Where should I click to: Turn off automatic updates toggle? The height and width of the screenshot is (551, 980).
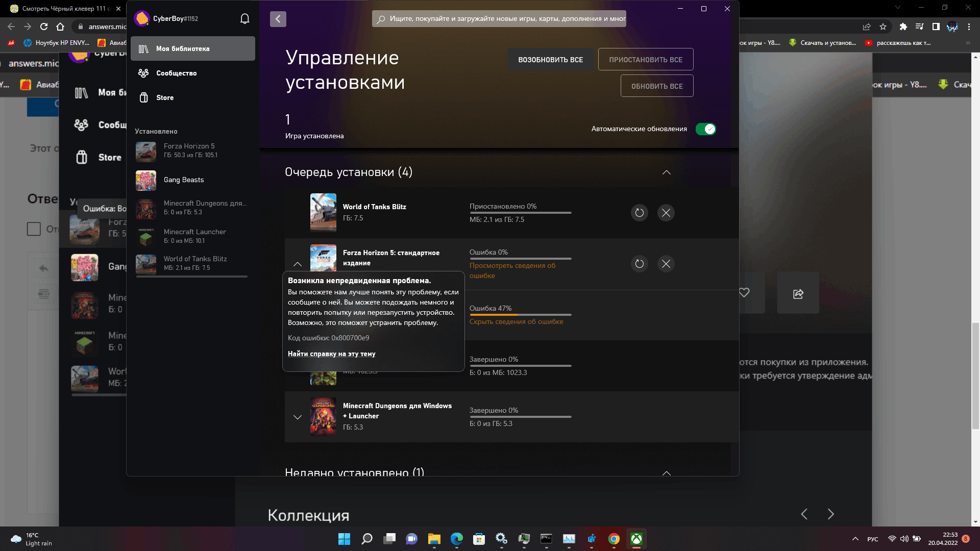point(706,129)
